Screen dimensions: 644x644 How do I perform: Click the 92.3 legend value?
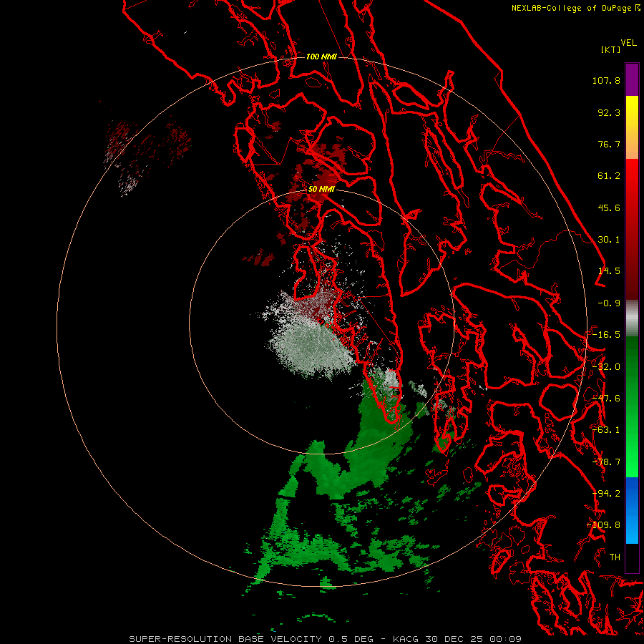[x=609, y=112]
